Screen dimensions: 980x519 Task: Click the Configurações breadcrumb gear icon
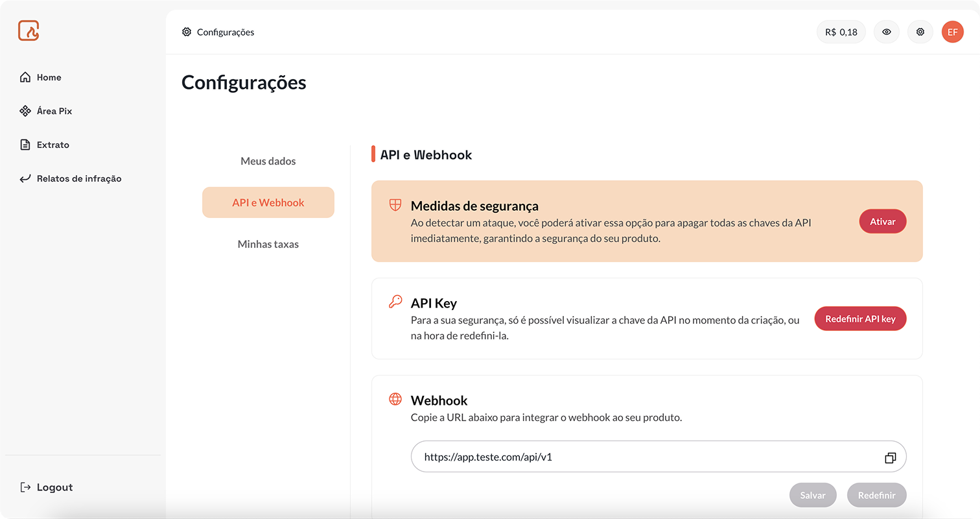[187, 32]
